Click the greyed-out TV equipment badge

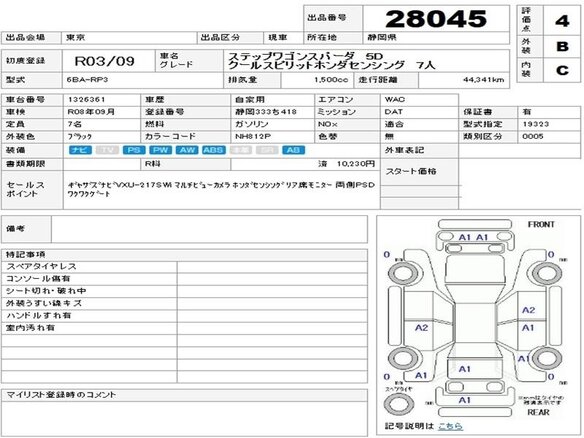107,150
